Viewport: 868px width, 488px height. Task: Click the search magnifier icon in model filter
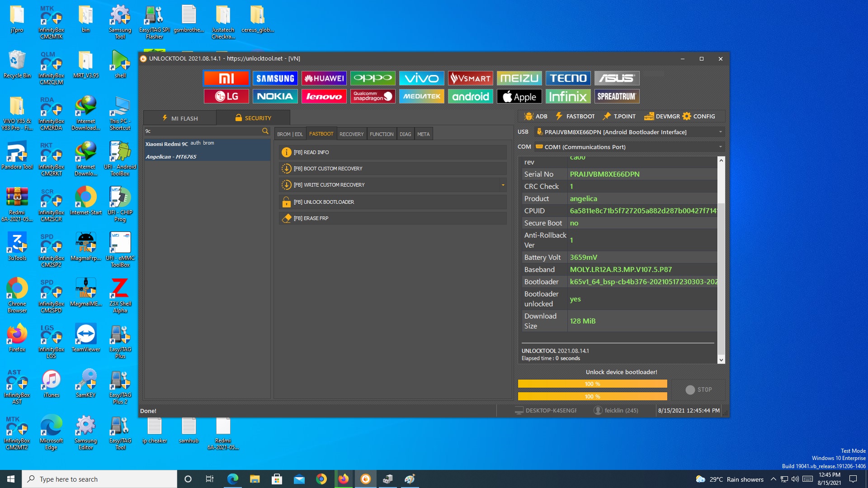(x=265, y=131)
